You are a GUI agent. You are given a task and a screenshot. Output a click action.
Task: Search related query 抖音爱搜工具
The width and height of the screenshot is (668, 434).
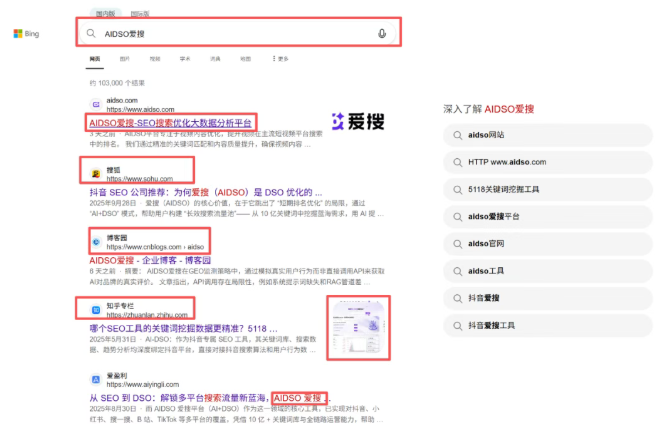tap(547, 326)
